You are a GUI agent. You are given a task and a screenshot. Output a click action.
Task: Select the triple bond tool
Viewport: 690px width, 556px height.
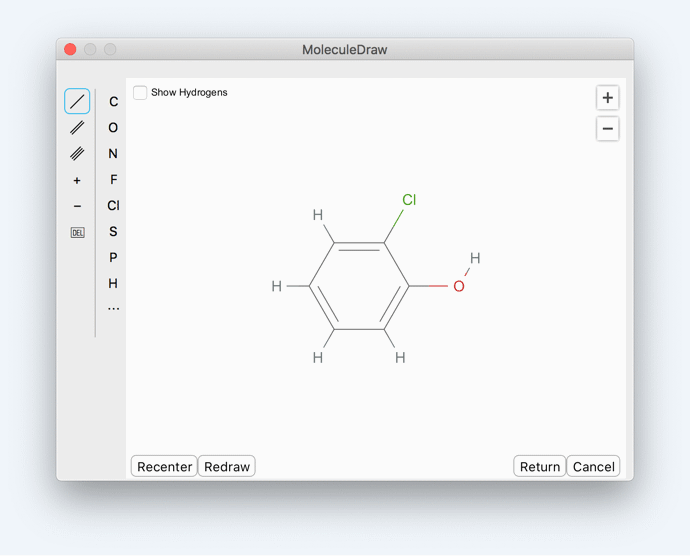pos(77,154)
